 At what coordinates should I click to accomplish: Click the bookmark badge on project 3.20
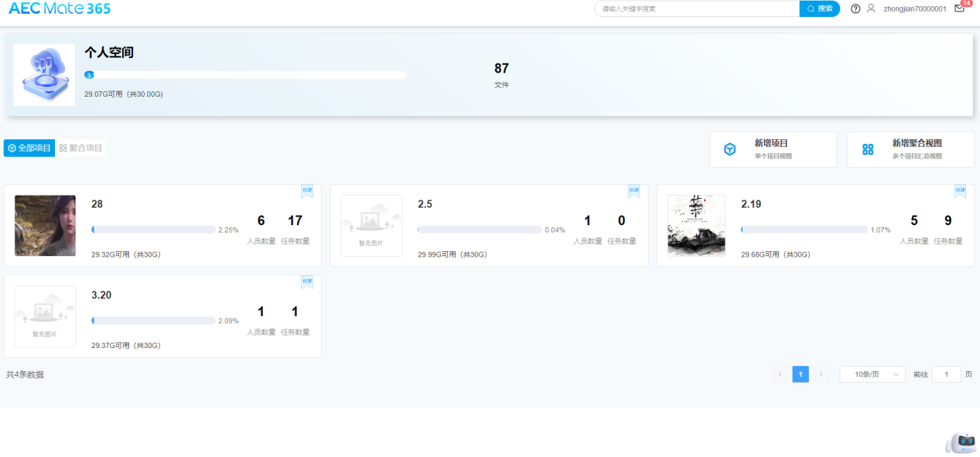pyautogui.click(x=307, y=282)
